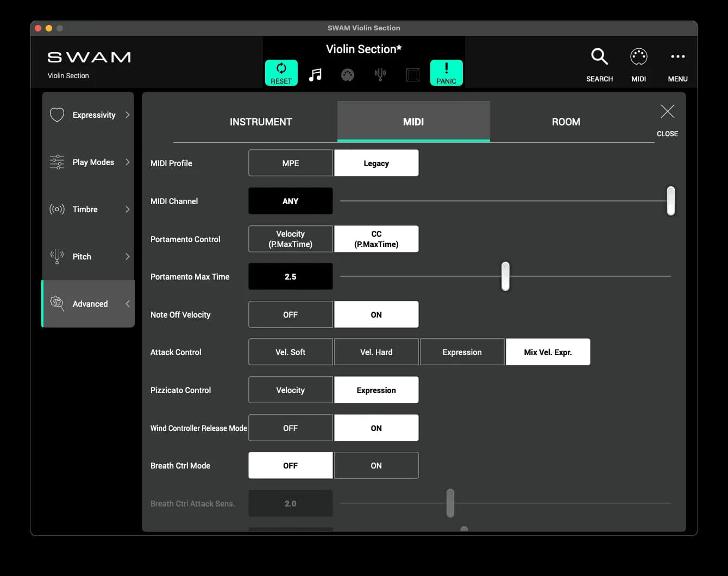
Task: Open the Menu via the three-dots icon
Action: [677, 56]
